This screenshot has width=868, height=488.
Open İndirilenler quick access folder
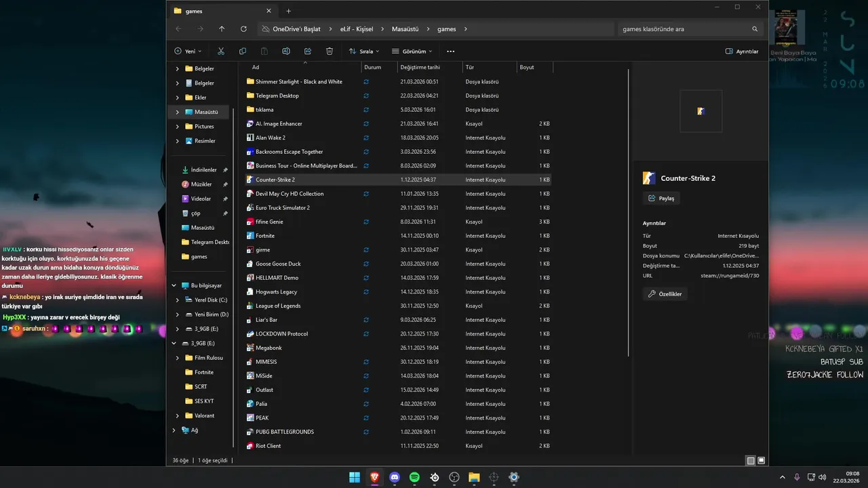(x=204, y=169)
